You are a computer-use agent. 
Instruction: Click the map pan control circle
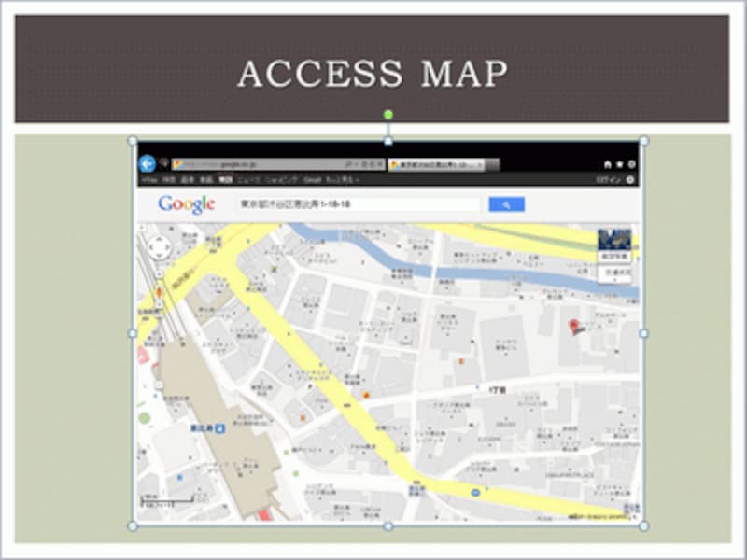click(158, 247)
